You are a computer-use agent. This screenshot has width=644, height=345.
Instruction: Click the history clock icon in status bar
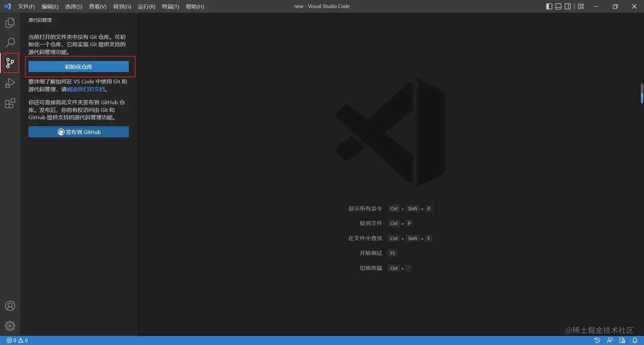[597, 340]
